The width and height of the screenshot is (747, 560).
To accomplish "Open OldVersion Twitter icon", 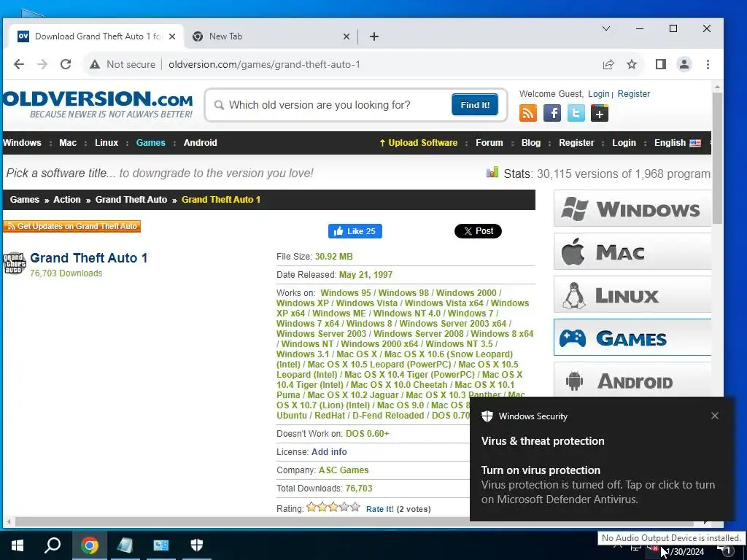I will (x=576, y=113).
